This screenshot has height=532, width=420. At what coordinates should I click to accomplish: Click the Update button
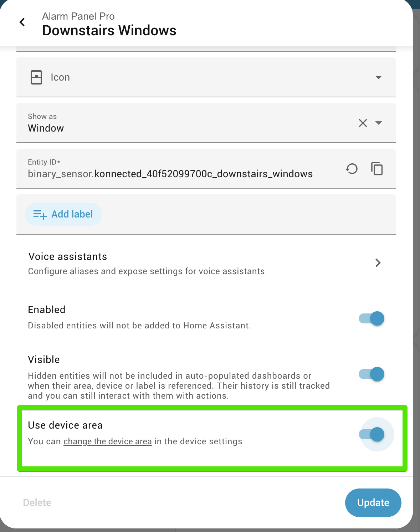(373, 502)
